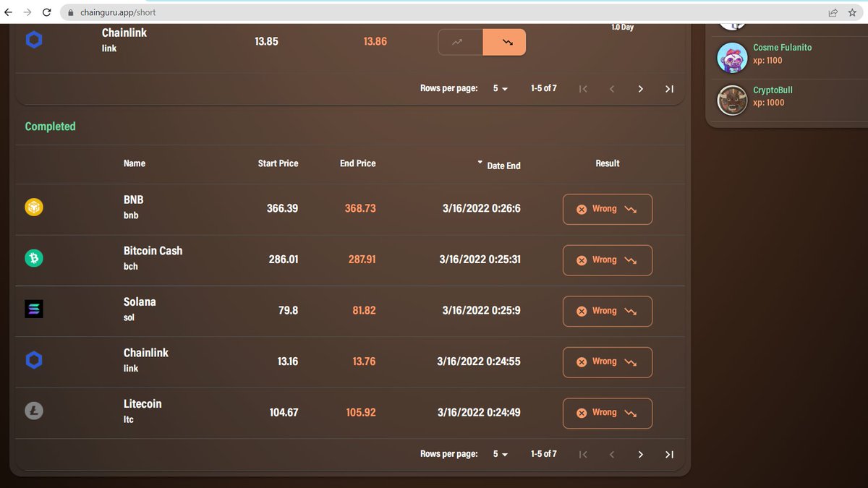Click the site padlock icon
The width and height of the screenshot is (868, 488).
70,13
